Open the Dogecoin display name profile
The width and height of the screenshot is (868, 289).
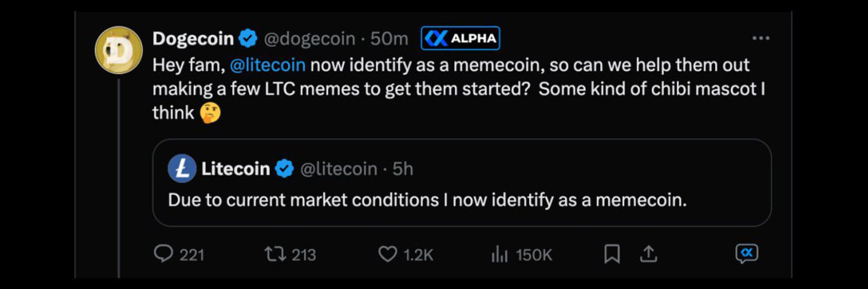[193, 39]
